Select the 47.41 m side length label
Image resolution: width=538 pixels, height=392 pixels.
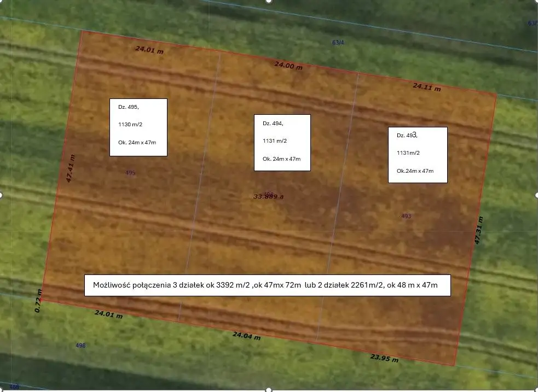pos(70,168)
